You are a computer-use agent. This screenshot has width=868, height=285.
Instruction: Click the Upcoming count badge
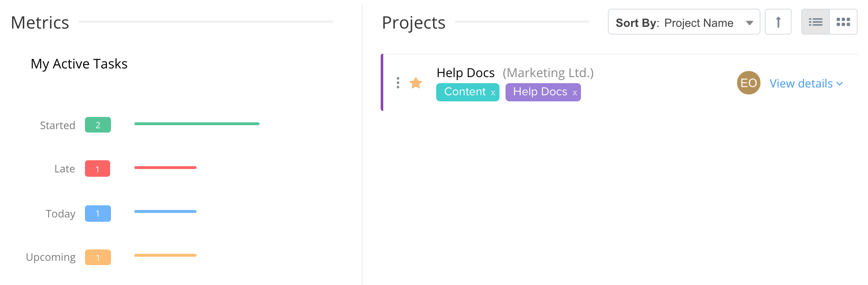(98, 257)
